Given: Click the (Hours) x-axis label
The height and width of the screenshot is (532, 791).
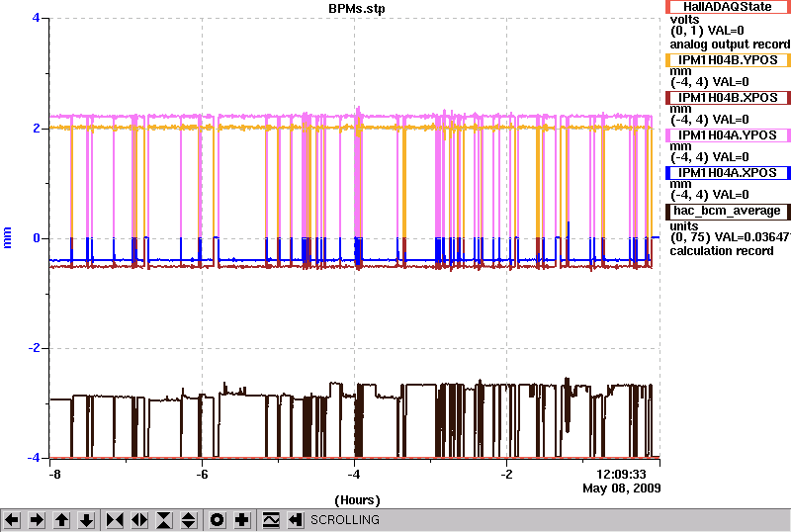Looking at the screenshot, I should (x=357, y=500).
